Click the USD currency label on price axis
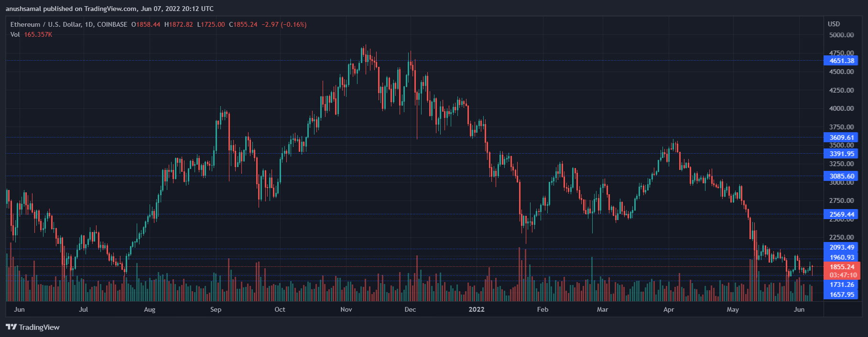Screen dimensions: 868x337 pyautogui.click(x=834, y=24)
